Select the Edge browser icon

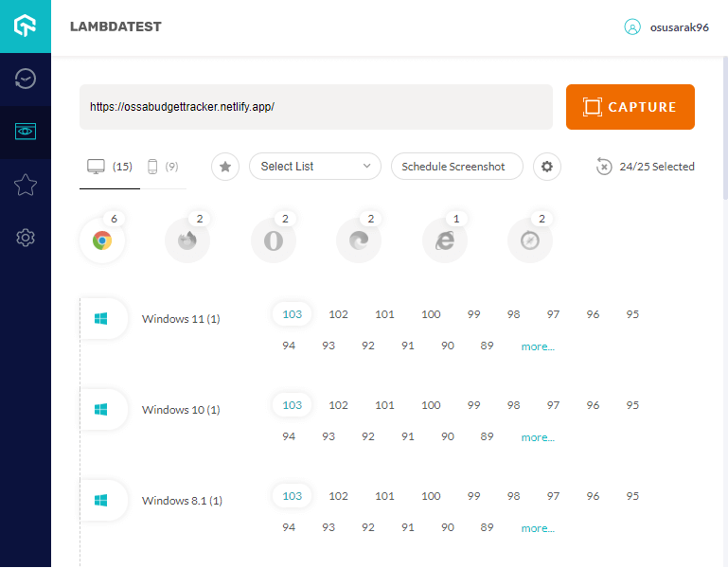point(359,240)
